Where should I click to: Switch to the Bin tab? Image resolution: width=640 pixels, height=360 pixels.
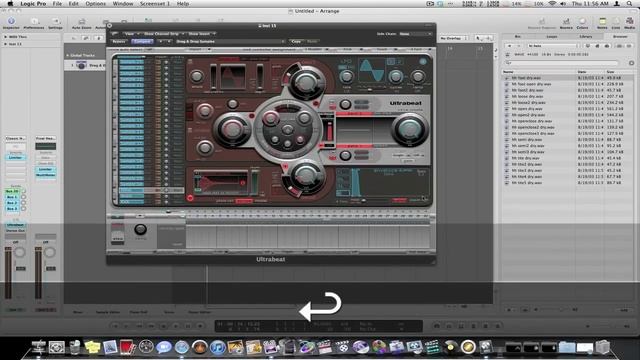click(x=518, y=37)
